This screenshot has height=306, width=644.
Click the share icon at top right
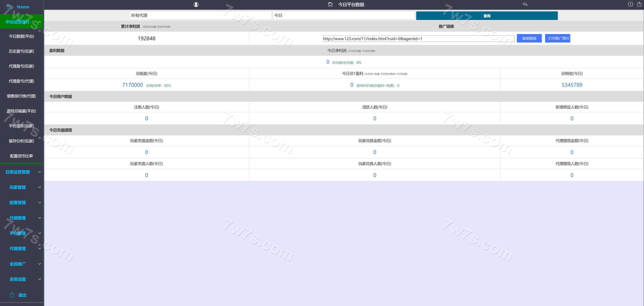[639, 4]
